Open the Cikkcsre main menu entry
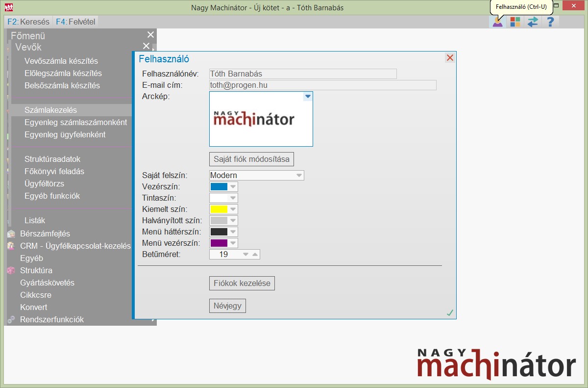The image size is (588, 388). click(x=36, y=295)
